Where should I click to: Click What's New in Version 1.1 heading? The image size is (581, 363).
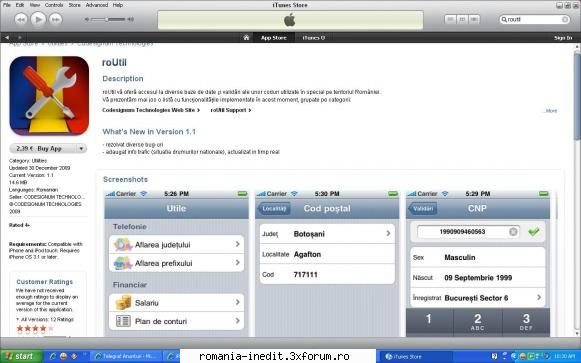tap(149, 131)
